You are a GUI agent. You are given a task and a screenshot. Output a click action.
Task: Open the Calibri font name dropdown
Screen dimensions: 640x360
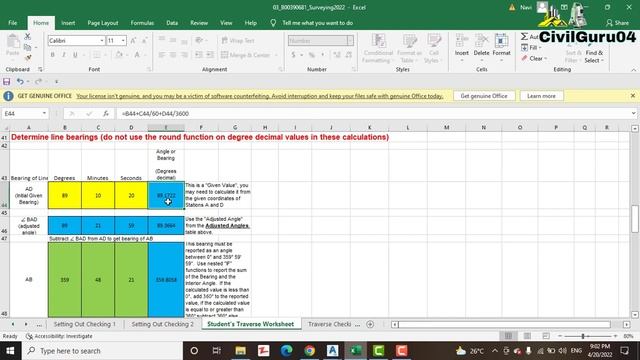[x=102, y=40]
